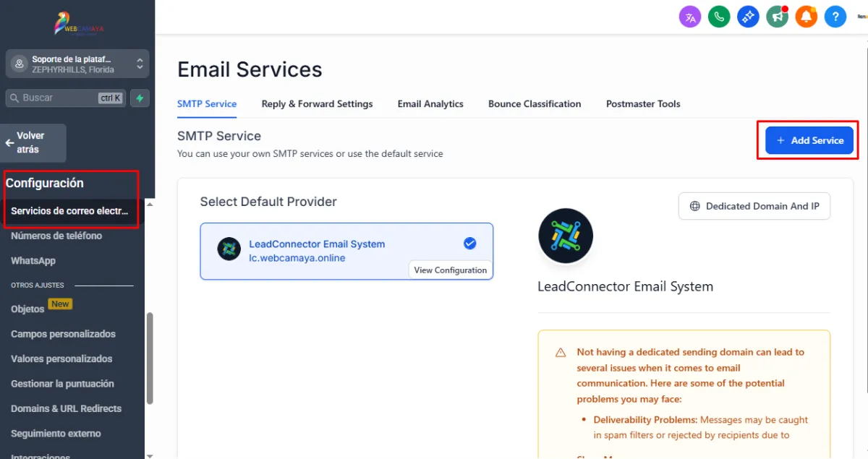Screen dimensions: 868x459
Task: Click the ctrl K shortcut badge
Action: click(x=110, y=98)
